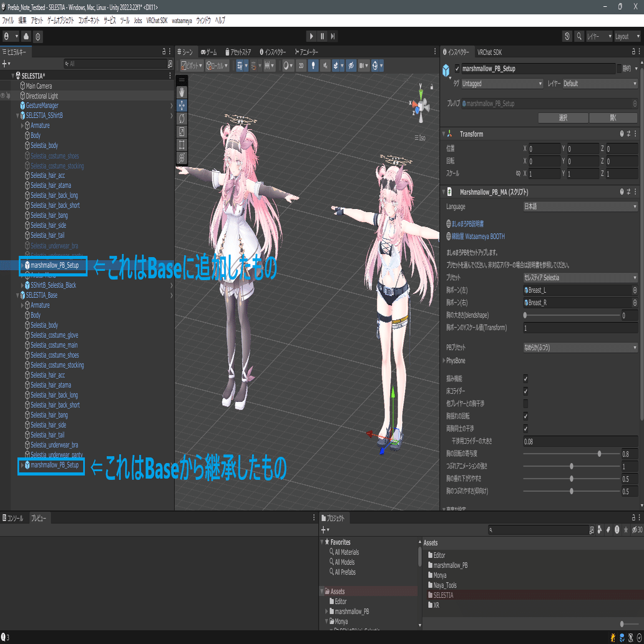Image resolution: width=644 pixels, height=644 pixels.
Task: Open preset dropdown showing セレスティア Selestia
Action: [580, 278]
